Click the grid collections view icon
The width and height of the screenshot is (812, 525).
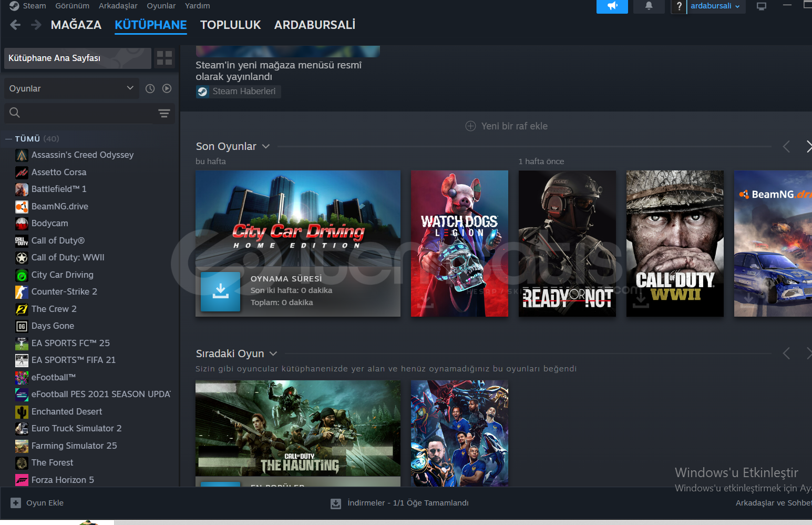point(165,58)
